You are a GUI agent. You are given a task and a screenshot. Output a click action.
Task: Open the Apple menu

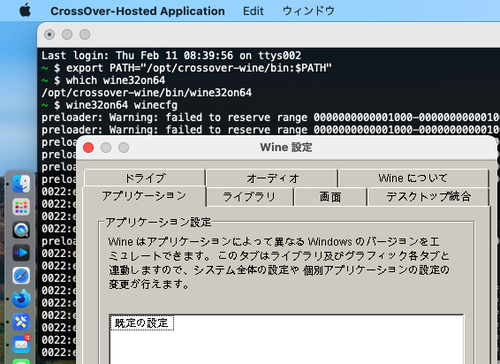[25, 11]
